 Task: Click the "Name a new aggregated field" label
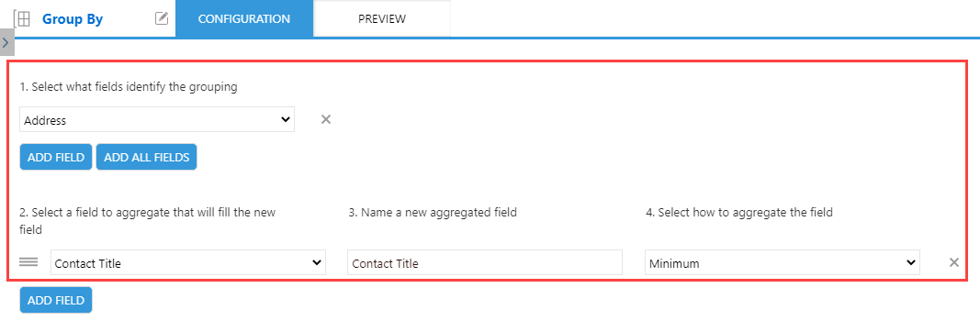tap(433, 212)
